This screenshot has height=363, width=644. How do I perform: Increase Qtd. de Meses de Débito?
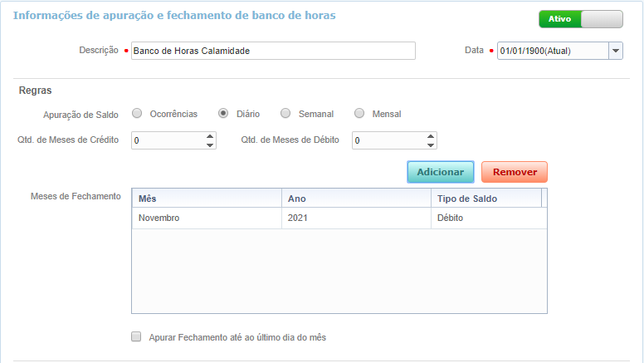pos(430,136)
